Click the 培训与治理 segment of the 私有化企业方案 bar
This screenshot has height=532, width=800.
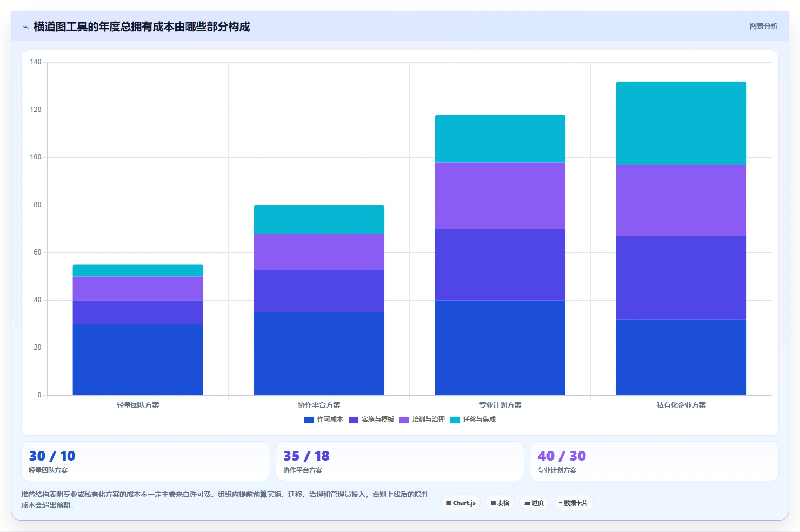(681, 200)
